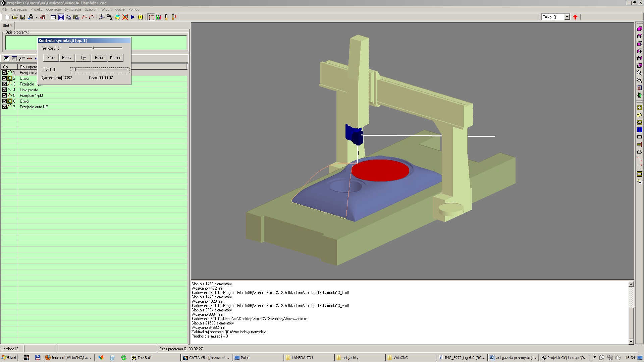
Task: Open the Symulacja menu
Action: (73, 9)
